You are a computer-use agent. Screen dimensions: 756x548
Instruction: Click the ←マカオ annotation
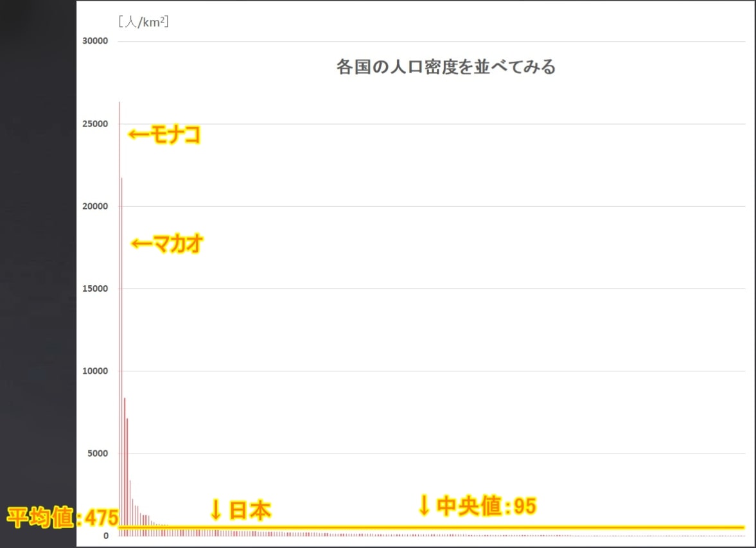(168, 244)
